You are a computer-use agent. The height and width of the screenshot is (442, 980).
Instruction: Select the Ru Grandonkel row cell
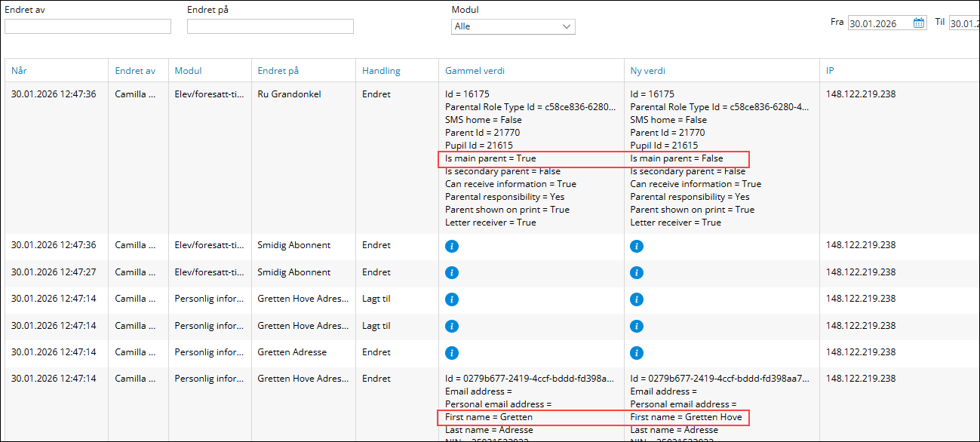289,95
